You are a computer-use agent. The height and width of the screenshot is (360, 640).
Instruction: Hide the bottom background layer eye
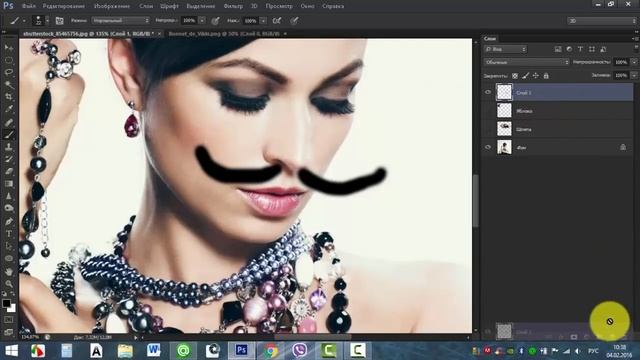[488, 147]
